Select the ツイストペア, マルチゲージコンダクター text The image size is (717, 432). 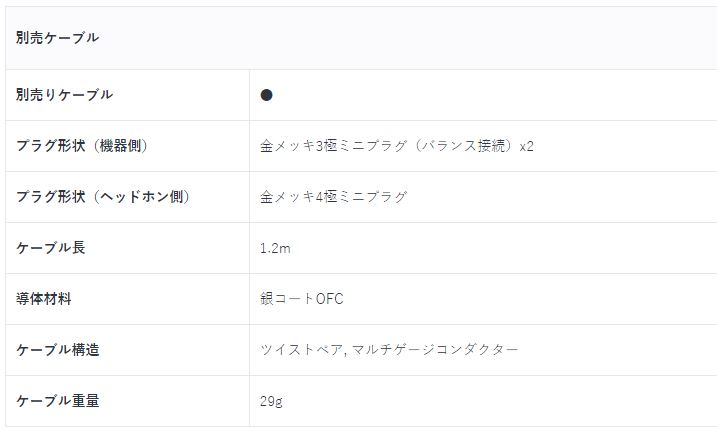[x=389, y=350]
